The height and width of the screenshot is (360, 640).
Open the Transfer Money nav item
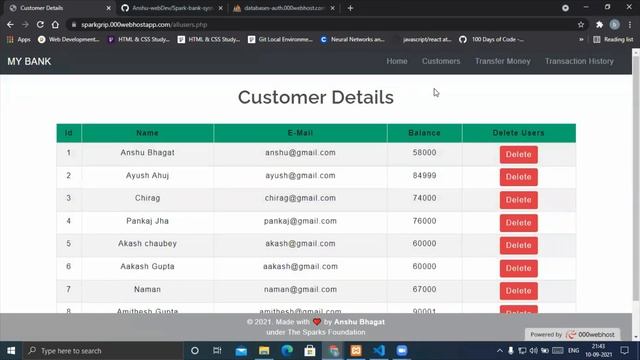(502, 61)
